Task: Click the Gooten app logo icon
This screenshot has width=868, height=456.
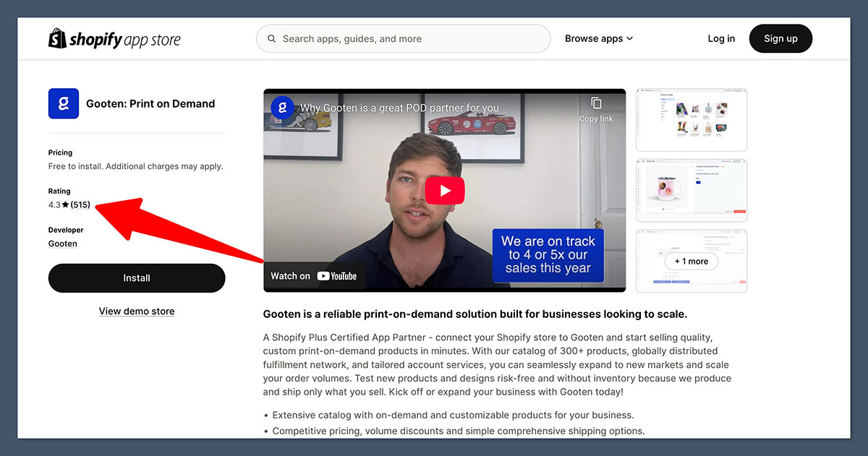Action: pos(64,103)
